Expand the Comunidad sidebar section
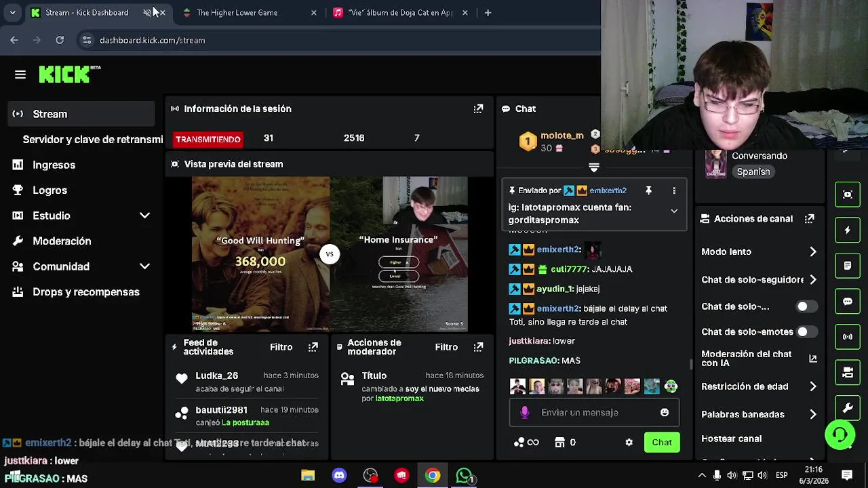 point(144,266)
